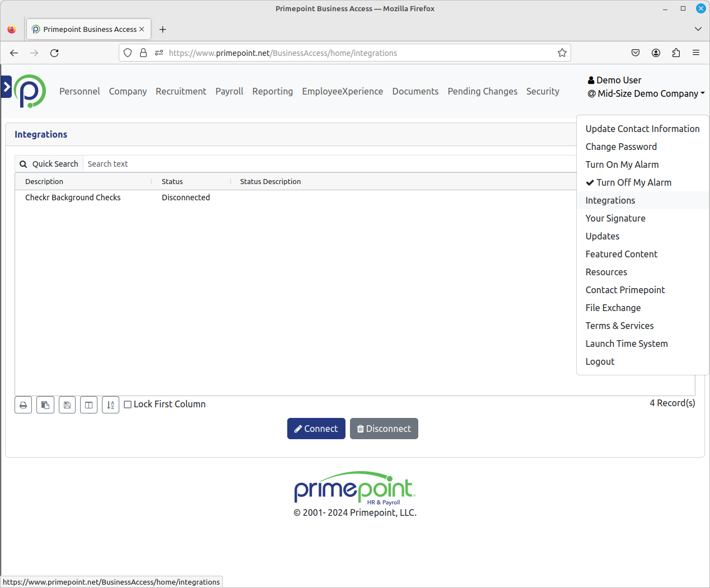
Task: Open the Payroll menu
Action: [229, 91]
